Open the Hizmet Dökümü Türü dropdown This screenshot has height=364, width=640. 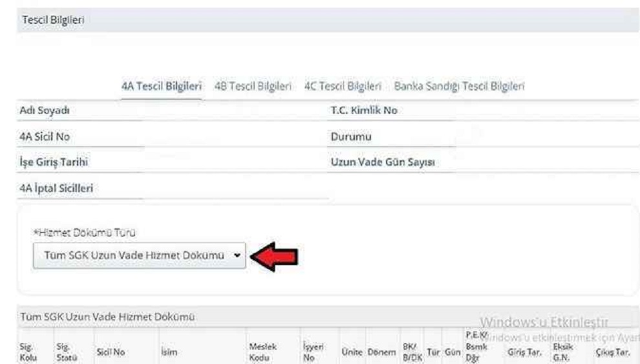pyautogui.click(x=139, y=256)
